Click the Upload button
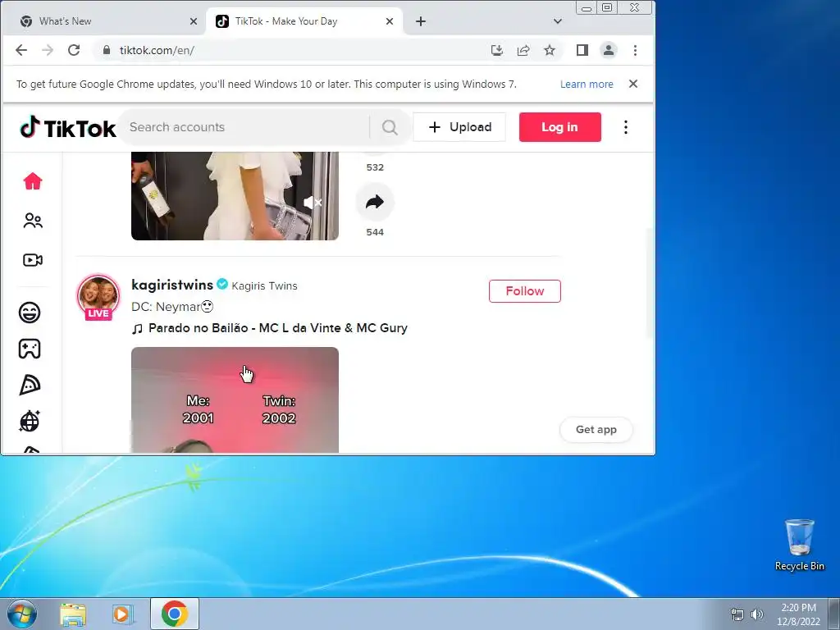Screen dimensions: 840x630 [x=459, y=127]
